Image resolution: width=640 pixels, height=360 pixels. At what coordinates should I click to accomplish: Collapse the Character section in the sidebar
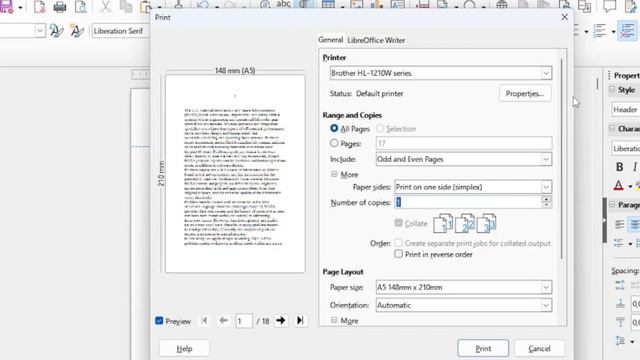612,129
